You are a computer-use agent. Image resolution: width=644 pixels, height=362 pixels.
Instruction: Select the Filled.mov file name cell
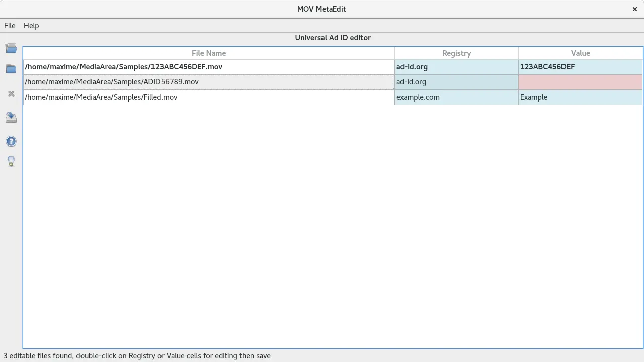tap(209, 97)
